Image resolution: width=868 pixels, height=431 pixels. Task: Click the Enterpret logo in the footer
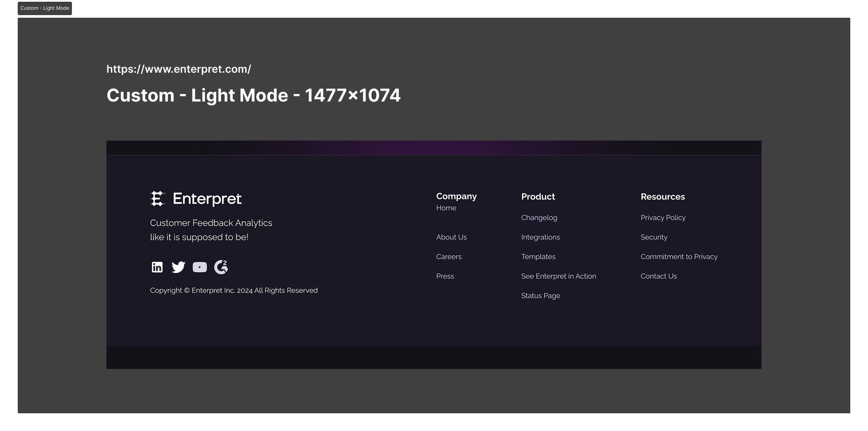[196, 199]
